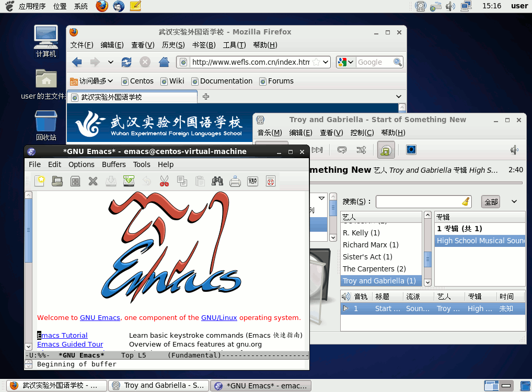The width and height of the screenshot is (532, 392).
Task: Click the music player search input field
Action: [419, 201]
